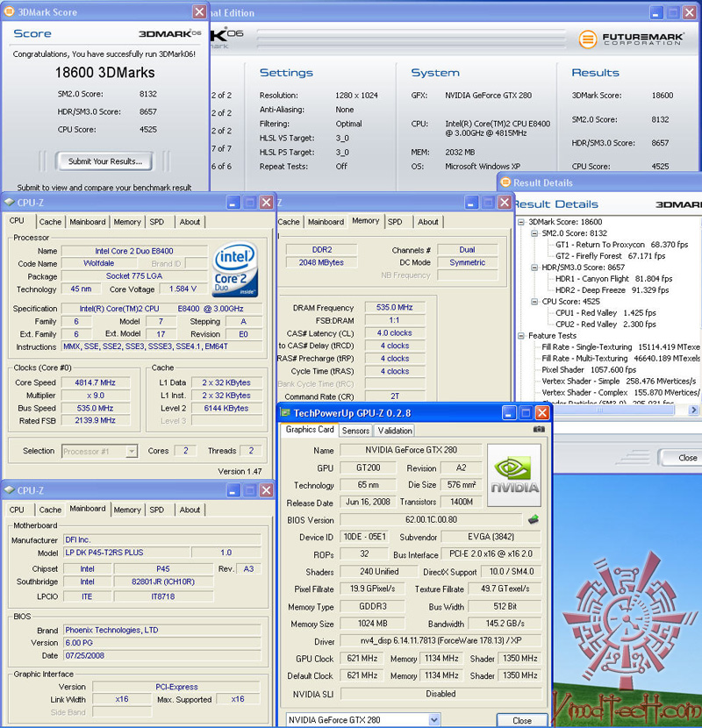Click the 18600 3DMarks score text
The width and height of the screenshot is (702, 728).
105,73
